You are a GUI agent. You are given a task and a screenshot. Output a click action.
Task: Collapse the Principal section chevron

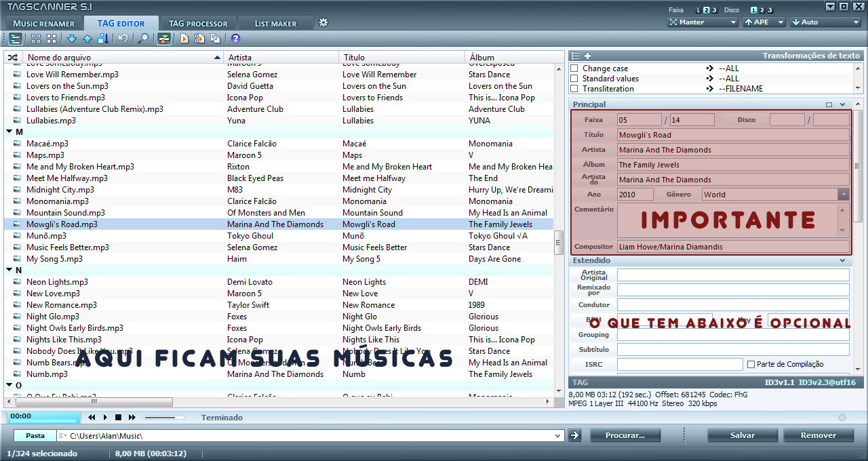(842, 104)
